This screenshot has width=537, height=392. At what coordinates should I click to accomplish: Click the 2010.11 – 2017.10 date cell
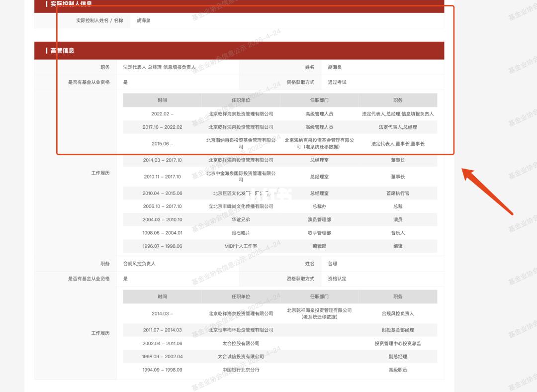click(162, 177)
